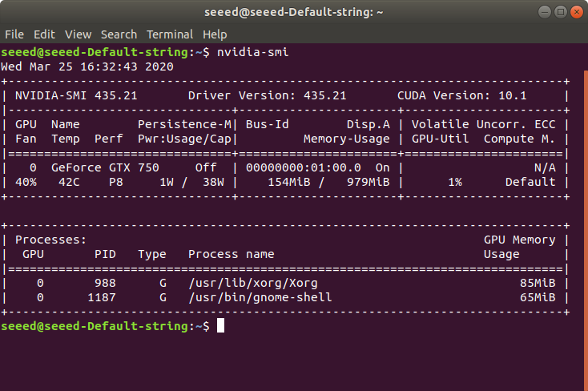Screen dimensions: 588x391
Task: Click the GPU utilization value '1%'
Action: click(455, 183)
